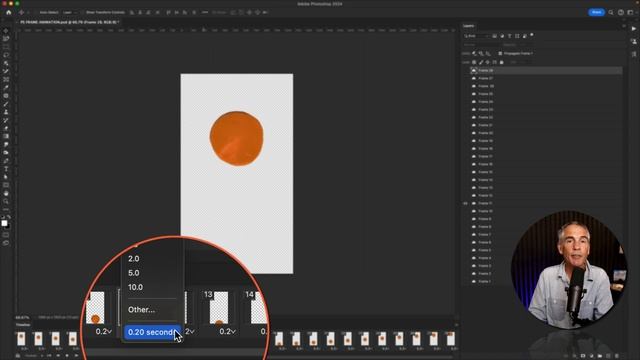The image size is (640, 360).
Task: Open the Actions panel play icon
Action: pos(633,29)
